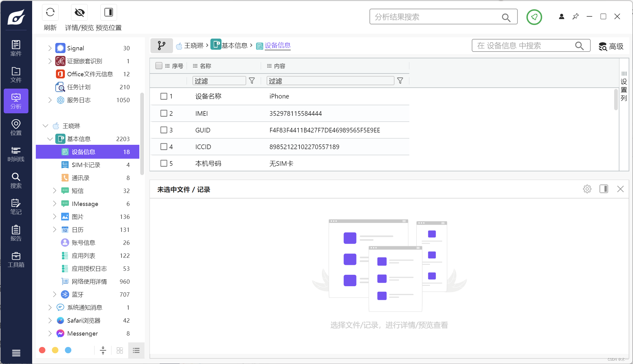Click the branch tree icon in breadcrumb bar

[x=161, y=46]
